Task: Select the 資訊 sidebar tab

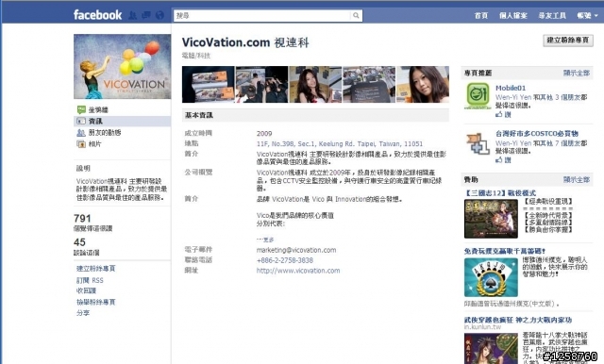Action: pos(122,122)
